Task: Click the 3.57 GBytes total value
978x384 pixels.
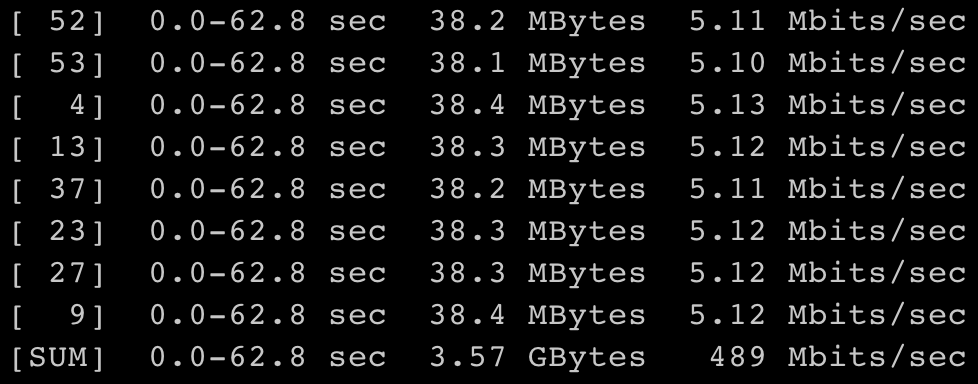Action: pos(537,357)
